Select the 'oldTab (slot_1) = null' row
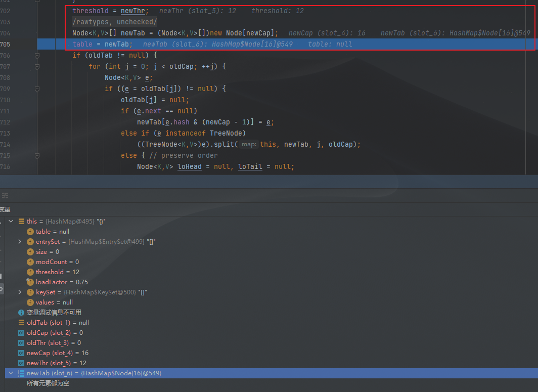The height and width of the screenshot is (392, 538). coord(272,323)
